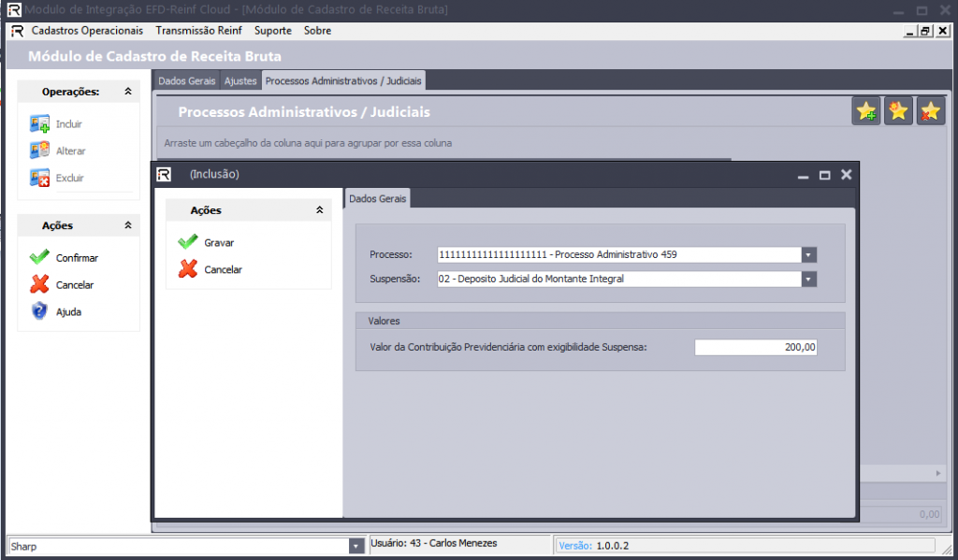958x560 pixels.
Task: Click the star with green plus icon
Action: coord(866,111)
